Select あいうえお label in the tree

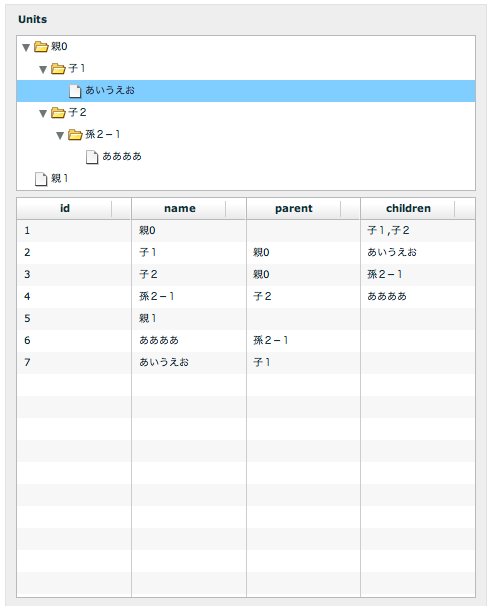[x=110, y=90]
